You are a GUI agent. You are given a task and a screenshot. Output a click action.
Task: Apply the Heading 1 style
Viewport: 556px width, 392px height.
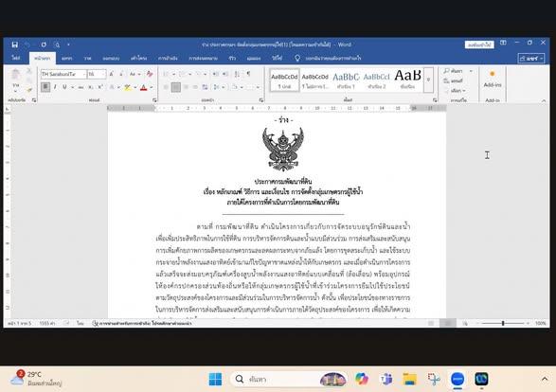click(x=346, y=80)
